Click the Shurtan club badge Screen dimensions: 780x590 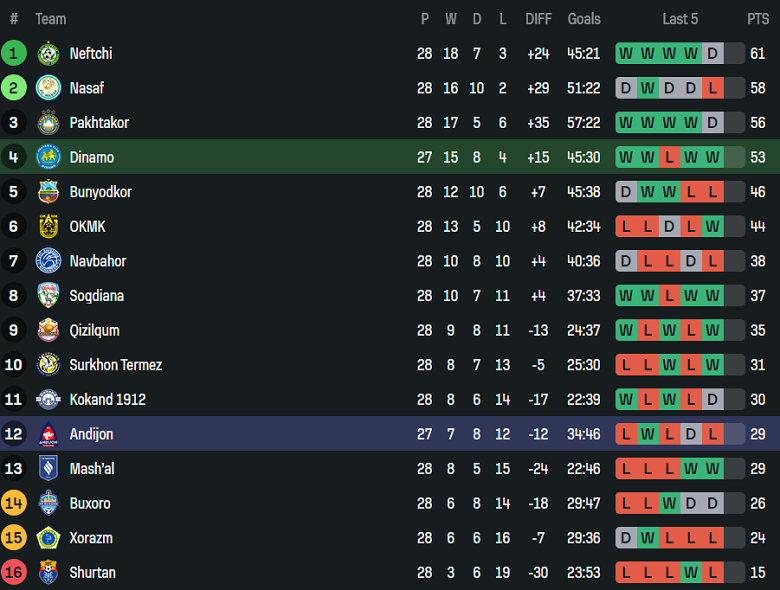click(x=48, y=573)
